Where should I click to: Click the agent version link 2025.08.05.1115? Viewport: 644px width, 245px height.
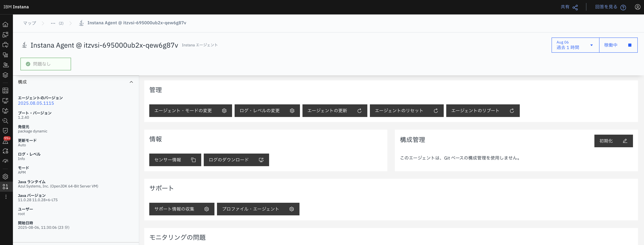point(36,103)
